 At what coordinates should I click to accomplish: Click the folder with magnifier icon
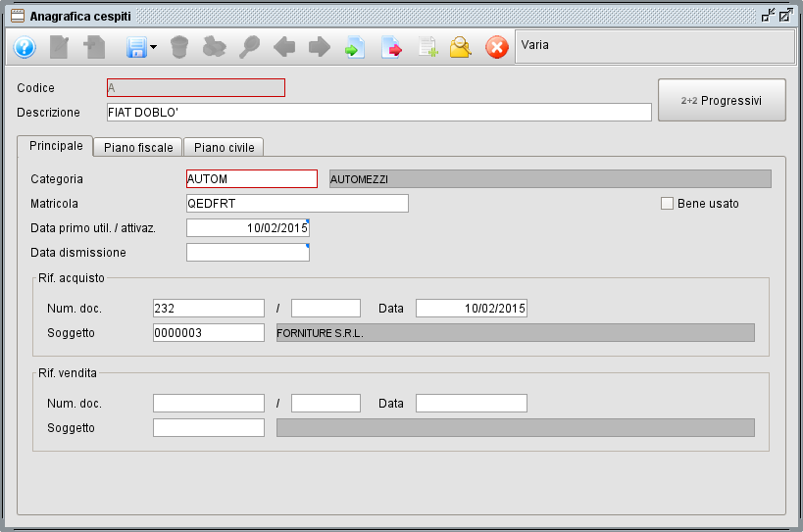point(460,48)
